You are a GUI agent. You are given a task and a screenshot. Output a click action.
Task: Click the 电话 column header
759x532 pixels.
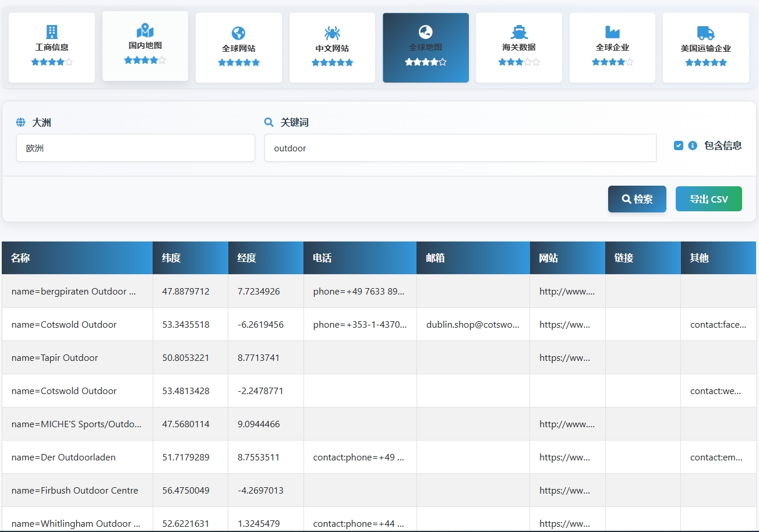tap(360, 258)
